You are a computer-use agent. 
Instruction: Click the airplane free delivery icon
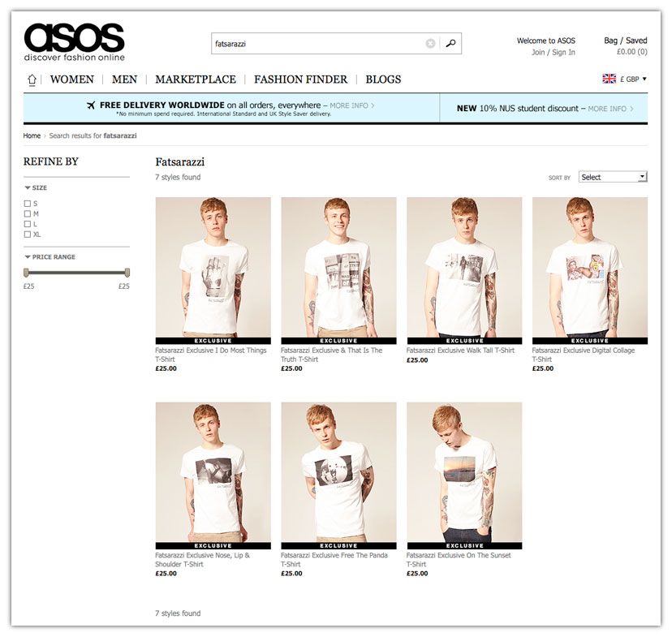91,105
